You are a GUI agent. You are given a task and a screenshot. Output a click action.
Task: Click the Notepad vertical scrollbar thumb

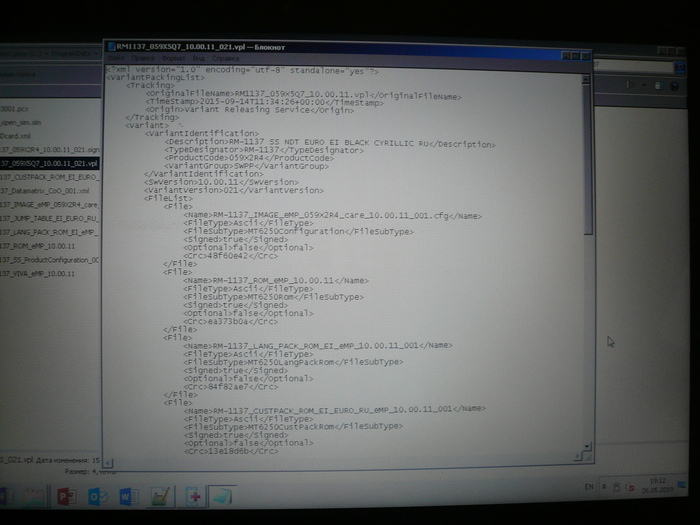pos(588,158)
